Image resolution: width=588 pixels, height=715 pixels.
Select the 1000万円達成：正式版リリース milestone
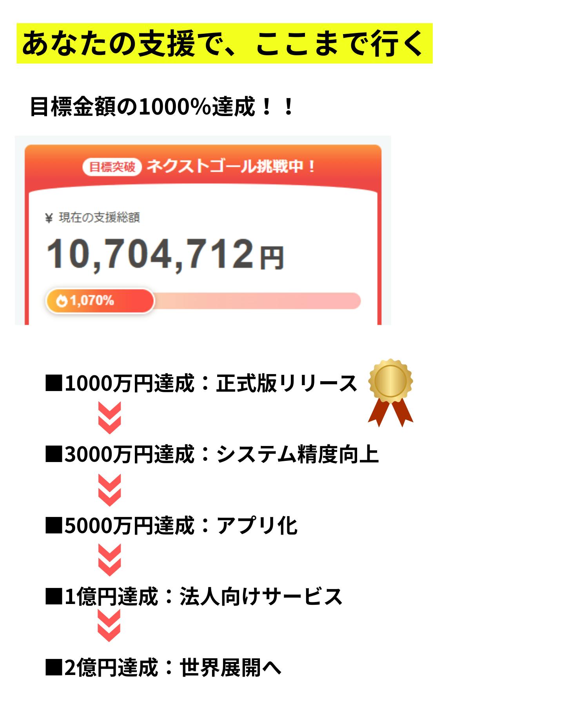201,384
